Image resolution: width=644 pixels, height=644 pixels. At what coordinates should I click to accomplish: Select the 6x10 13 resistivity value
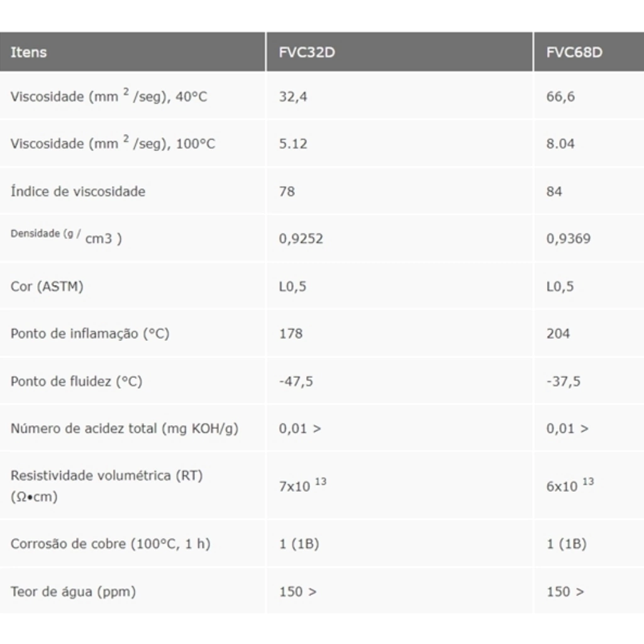[x=570, y=486]
